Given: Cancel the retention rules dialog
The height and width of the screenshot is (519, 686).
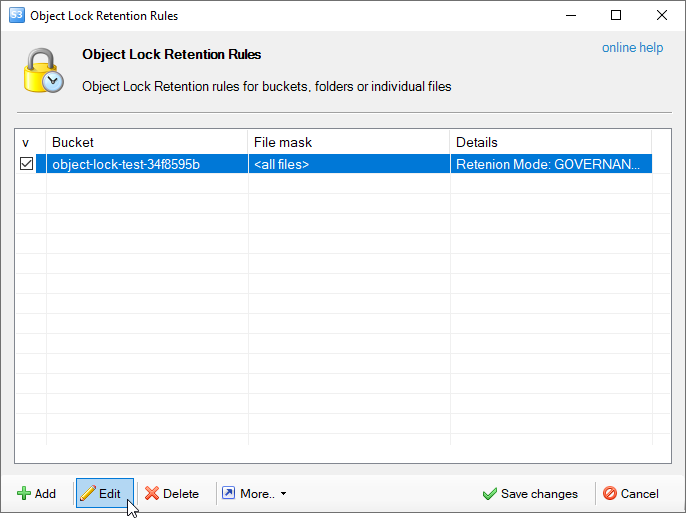Looking at the screenshot, I should [631, 494].
